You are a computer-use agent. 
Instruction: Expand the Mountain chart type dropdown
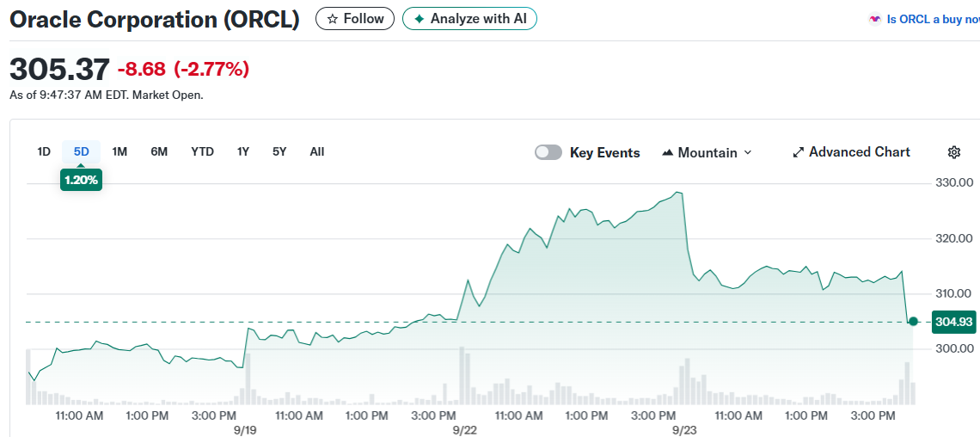pyautogui.click(x=707, y=152)
